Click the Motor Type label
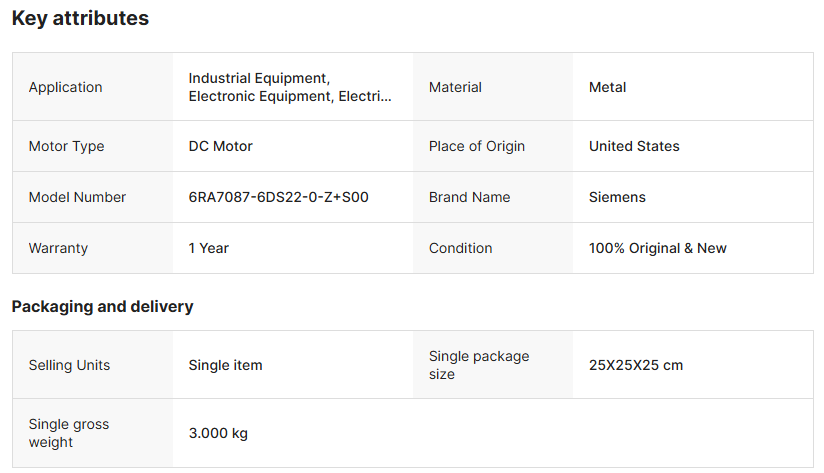The image size is (824, 473). [66, 146]
